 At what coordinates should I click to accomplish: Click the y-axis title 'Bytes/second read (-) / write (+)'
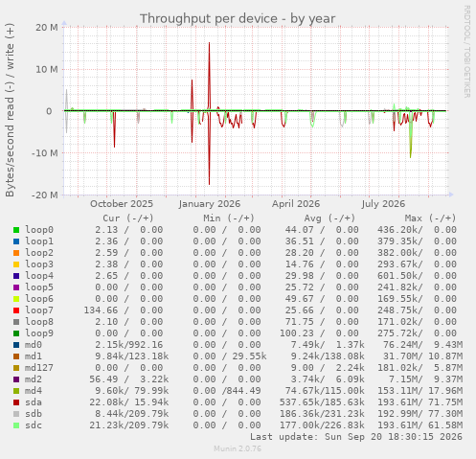tap(10, 110)
